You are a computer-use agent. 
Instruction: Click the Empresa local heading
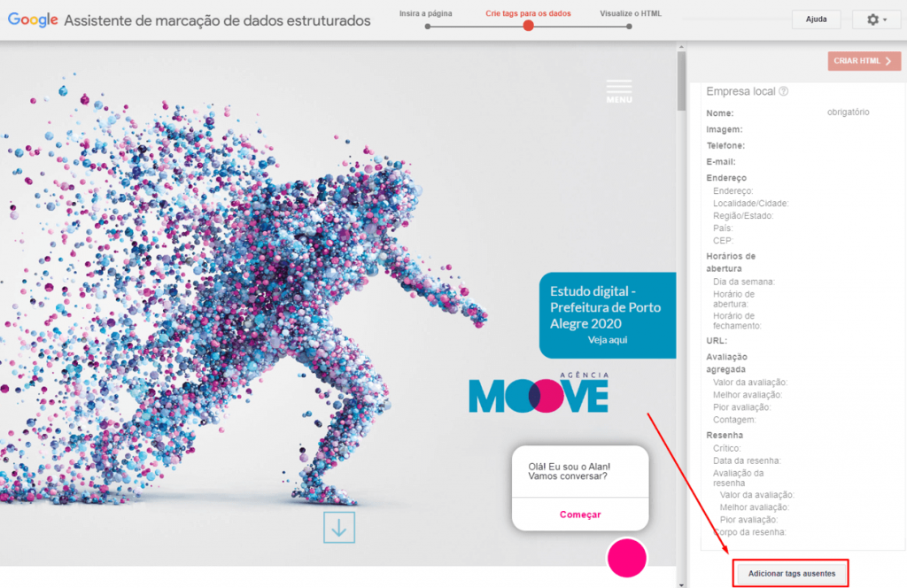(740, 91)
